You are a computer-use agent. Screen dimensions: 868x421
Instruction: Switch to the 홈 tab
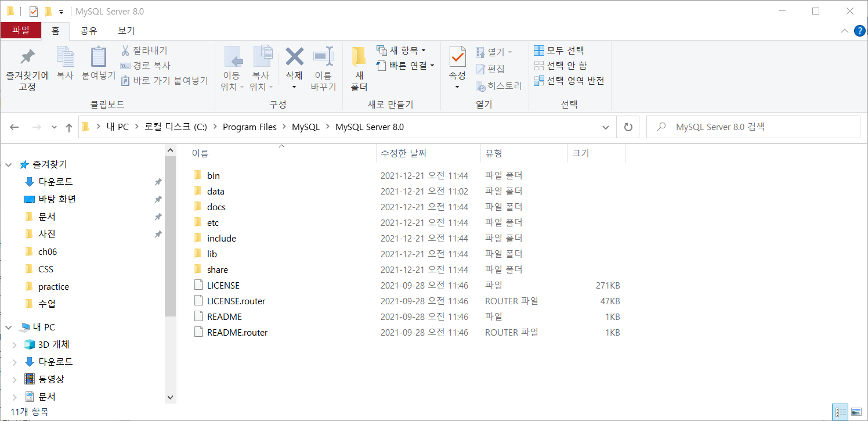coord(56,31)
